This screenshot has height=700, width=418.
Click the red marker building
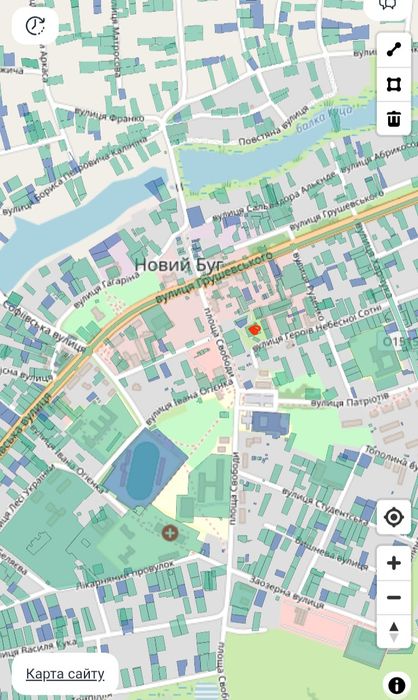coord(255,330)
